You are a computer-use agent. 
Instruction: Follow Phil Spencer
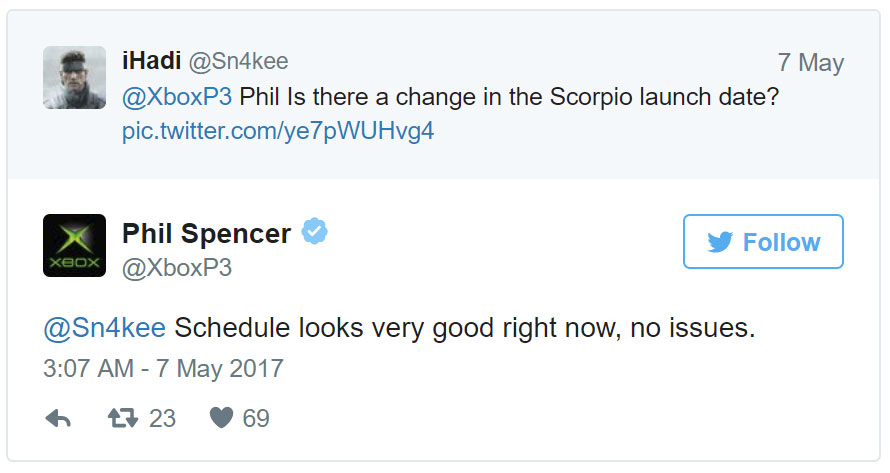763,242
